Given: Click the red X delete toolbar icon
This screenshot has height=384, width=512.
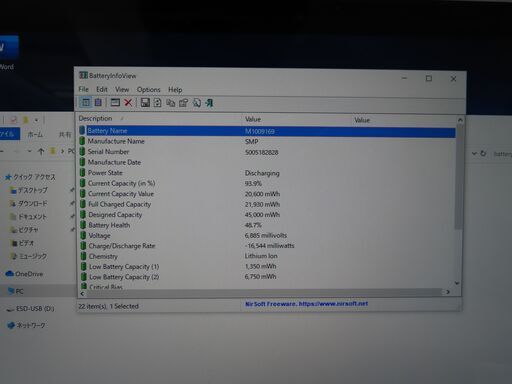Looking at the screenshot, I should tap(128, 102).
